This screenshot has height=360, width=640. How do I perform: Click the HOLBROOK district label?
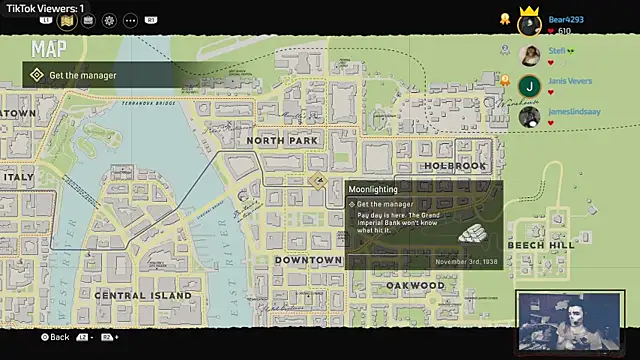tap(455, 166)
